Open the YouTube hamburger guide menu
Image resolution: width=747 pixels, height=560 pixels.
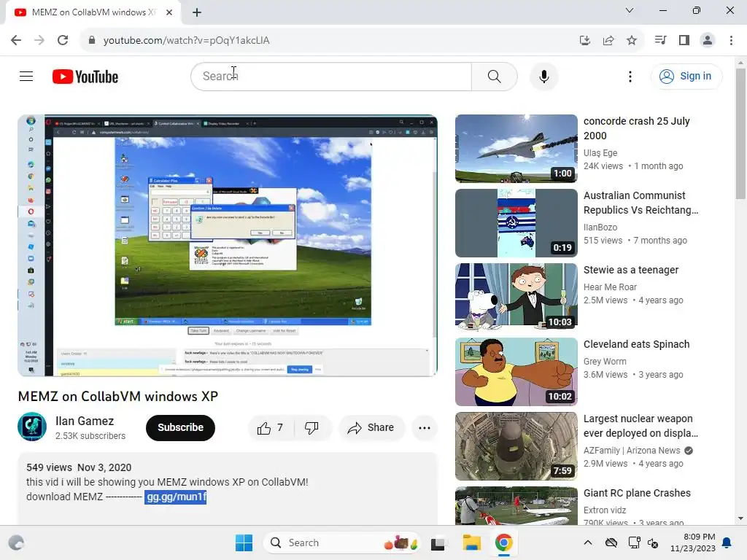click(x=26, y=76)
